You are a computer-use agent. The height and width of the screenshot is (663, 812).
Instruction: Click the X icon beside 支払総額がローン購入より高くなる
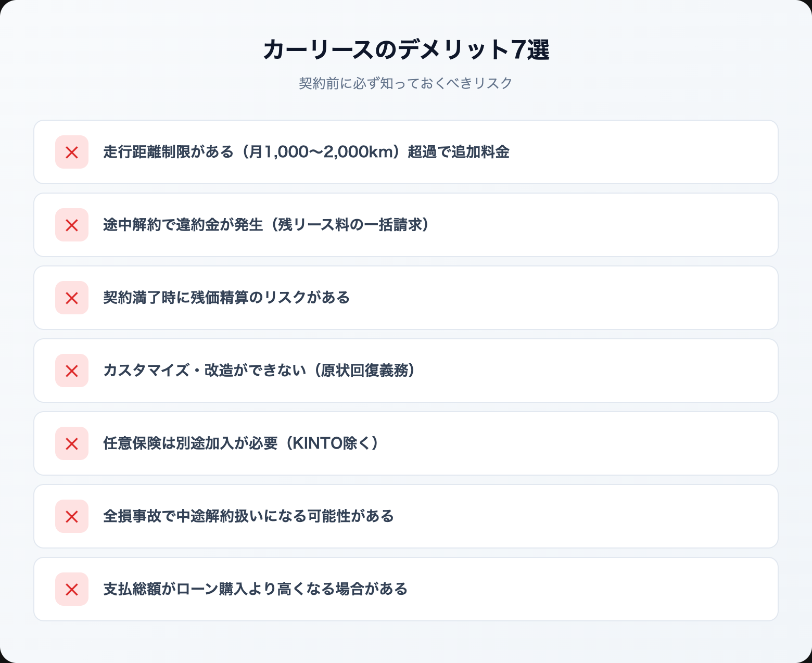(x=72, y=590)
